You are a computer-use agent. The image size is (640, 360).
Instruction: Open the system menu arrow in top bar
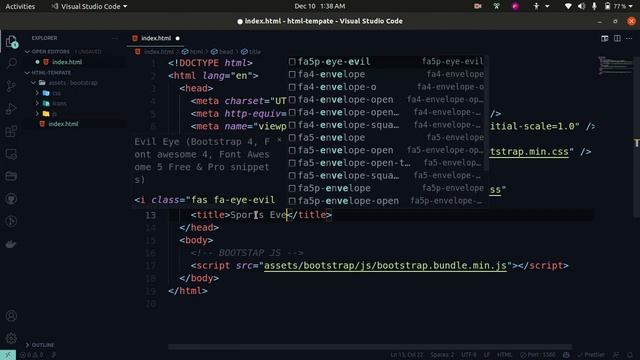[x=631, y=6]
